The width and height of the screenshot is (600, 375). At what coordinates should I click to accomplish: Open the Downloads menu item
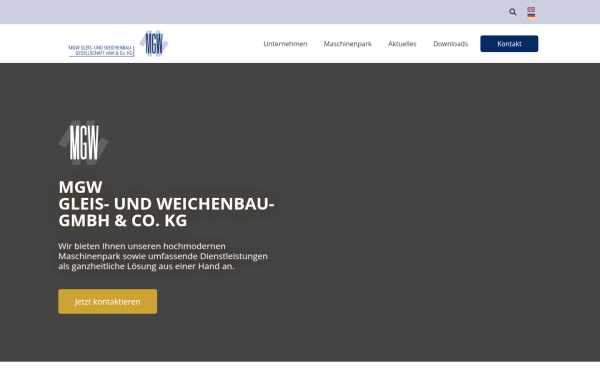450,44
